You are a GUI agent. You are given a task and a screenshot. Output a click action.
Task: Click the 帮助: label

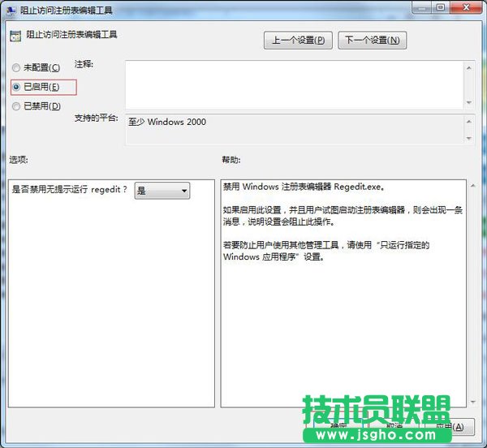pos(231,160)
